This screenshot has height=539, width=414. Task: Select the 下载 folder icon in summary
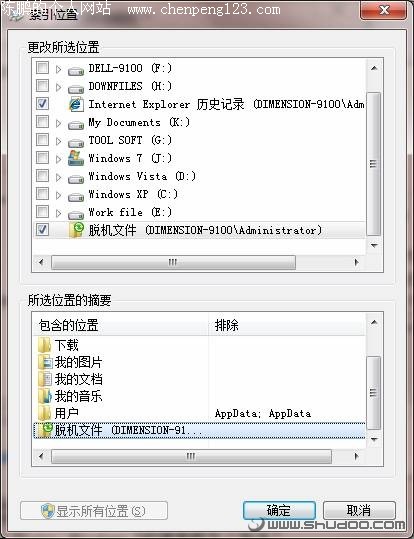pyautogui.click(x=45, y=345)
